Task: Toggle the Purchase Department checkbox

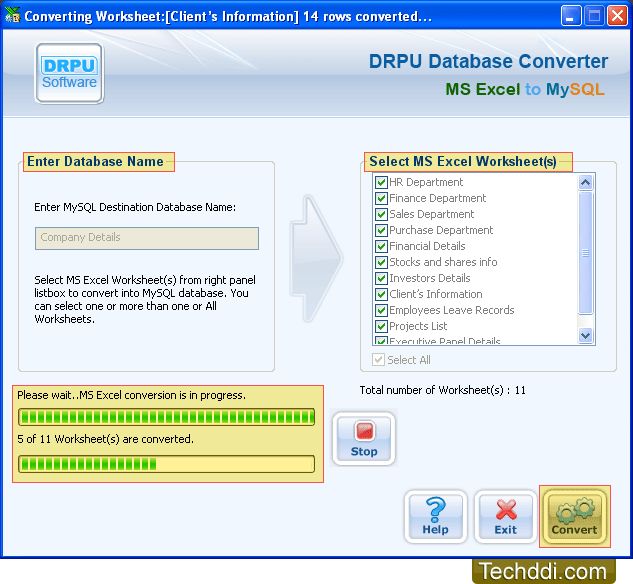Action: click(x=381, y=230)
